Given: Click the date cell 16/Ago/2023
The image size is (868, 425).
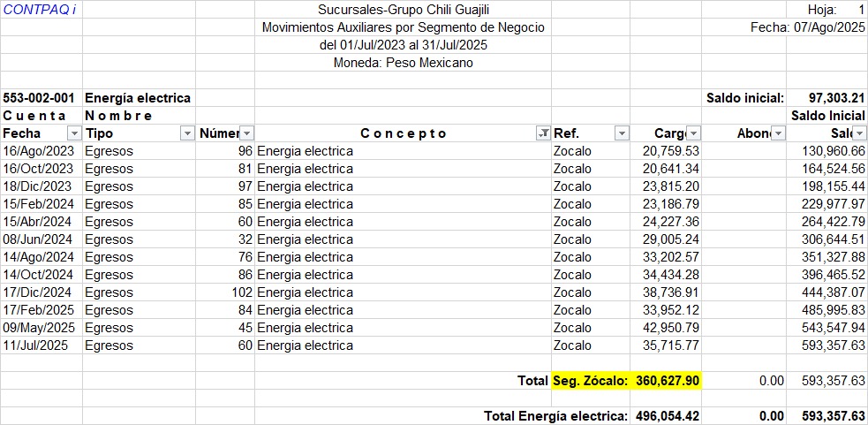Looking at the screenshot, I should [41, 151].
